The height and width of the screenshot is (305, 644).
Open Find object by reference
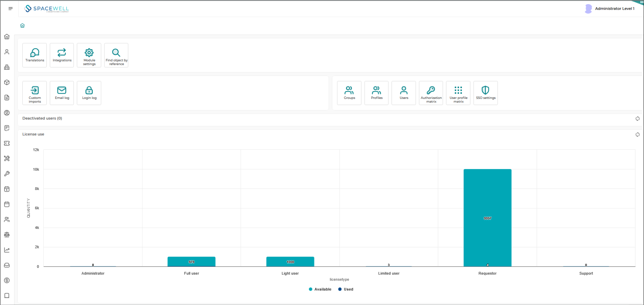(x=116, y=55)
